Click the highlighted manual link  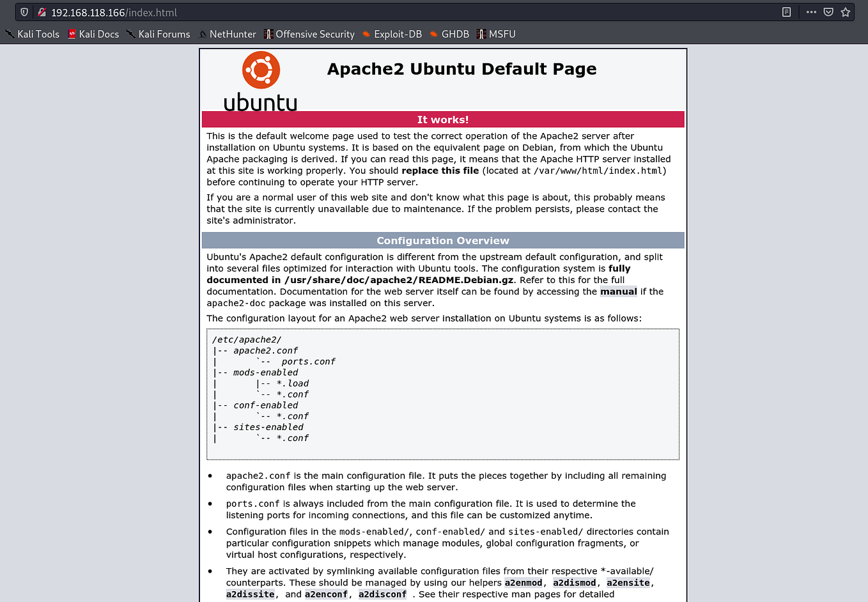[618, 291]
